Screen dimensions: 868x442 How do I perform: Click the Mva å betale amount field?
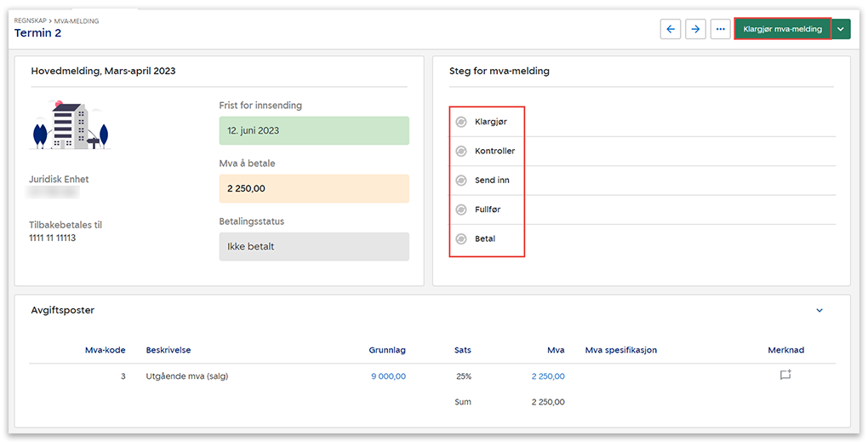point(313,188)
